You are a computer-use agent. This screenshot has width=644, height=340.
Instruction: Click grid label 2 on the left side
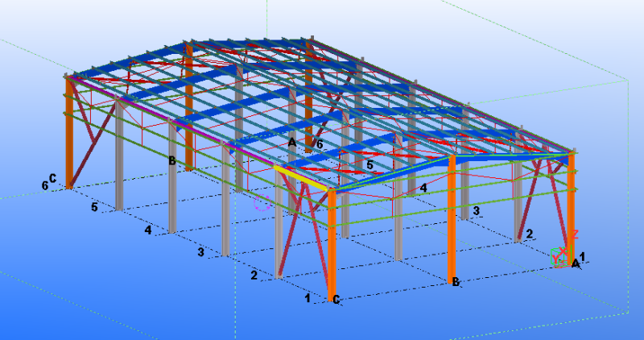pyautogui.click(x=254, y=276)
